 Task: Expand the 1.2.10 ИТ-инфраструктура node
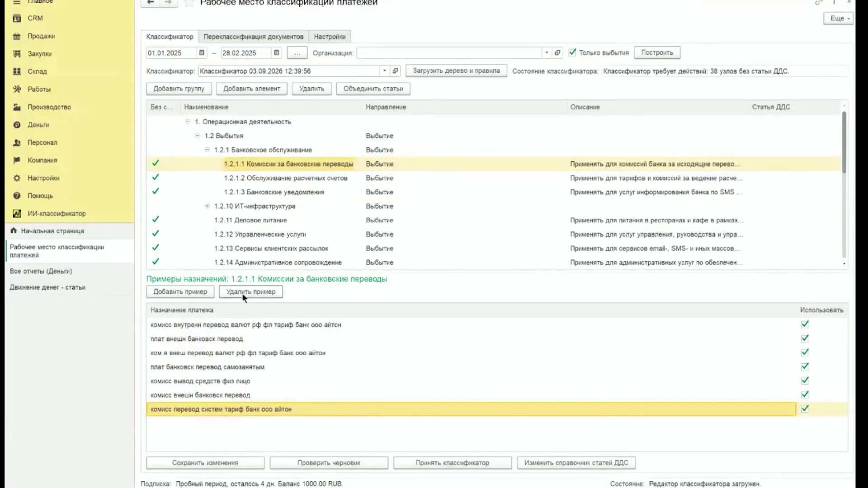(x=207, y=206)
